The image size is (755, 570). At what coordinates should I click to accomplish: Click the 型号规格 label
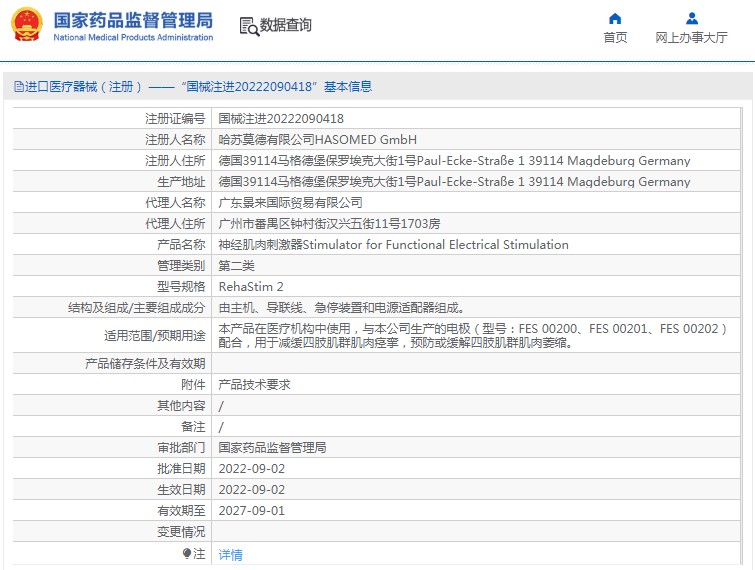tap(181, 286)
